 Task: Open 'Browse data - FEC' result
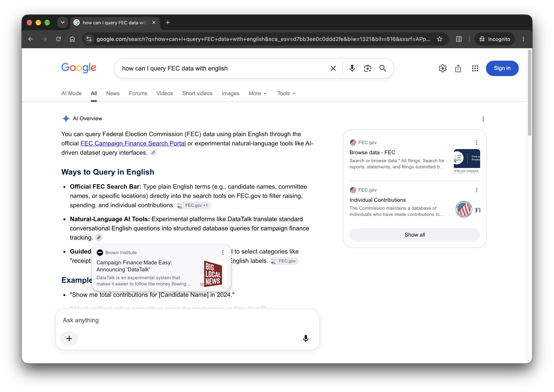[x=372, y=153]
